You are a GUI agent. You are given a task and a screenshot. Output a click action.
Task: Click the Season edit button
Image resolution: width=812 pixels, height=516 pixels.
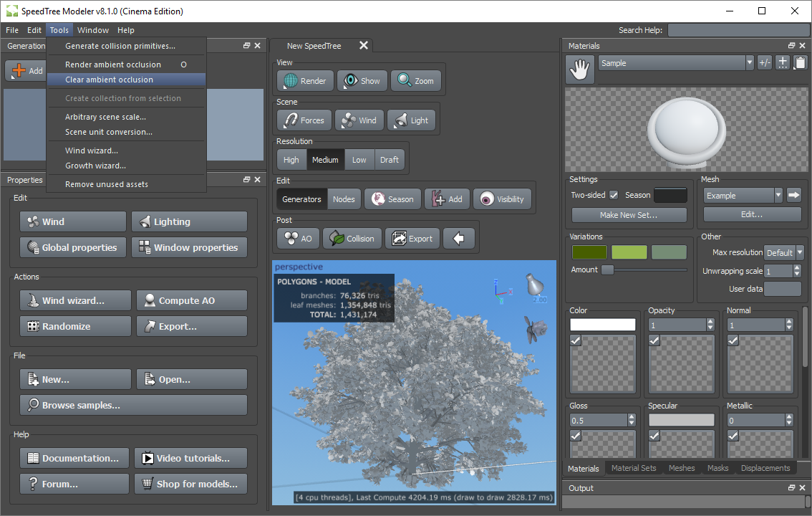[x=392, y=199]
